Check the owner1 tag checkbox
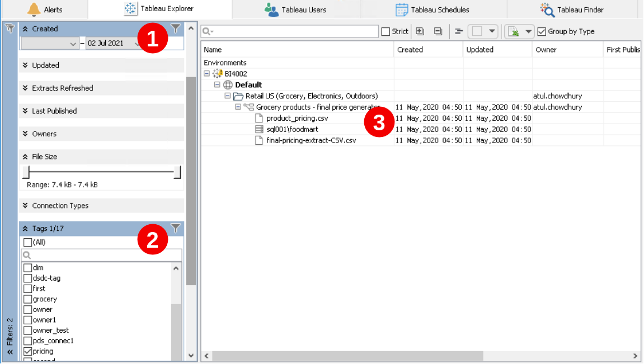The height and width of the screenshot is (364, 644). (27, 320)
